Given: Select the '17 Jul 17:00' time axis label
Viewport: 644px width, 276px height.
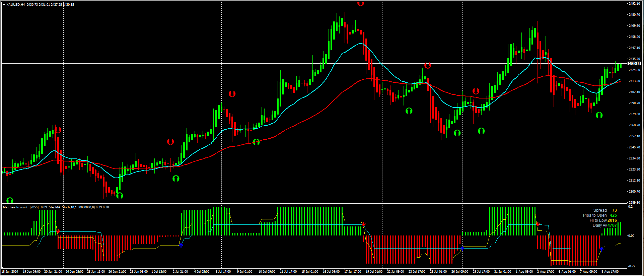Looking at the screenshot, I should (353, 272).
